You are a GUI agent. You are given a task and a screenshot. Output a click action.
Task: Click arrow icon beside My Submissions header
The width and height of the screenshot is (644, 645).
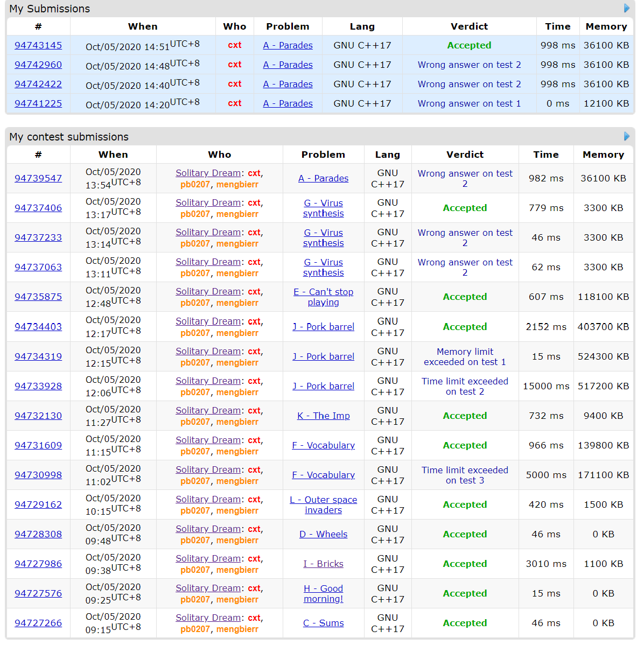pos(626,9)
